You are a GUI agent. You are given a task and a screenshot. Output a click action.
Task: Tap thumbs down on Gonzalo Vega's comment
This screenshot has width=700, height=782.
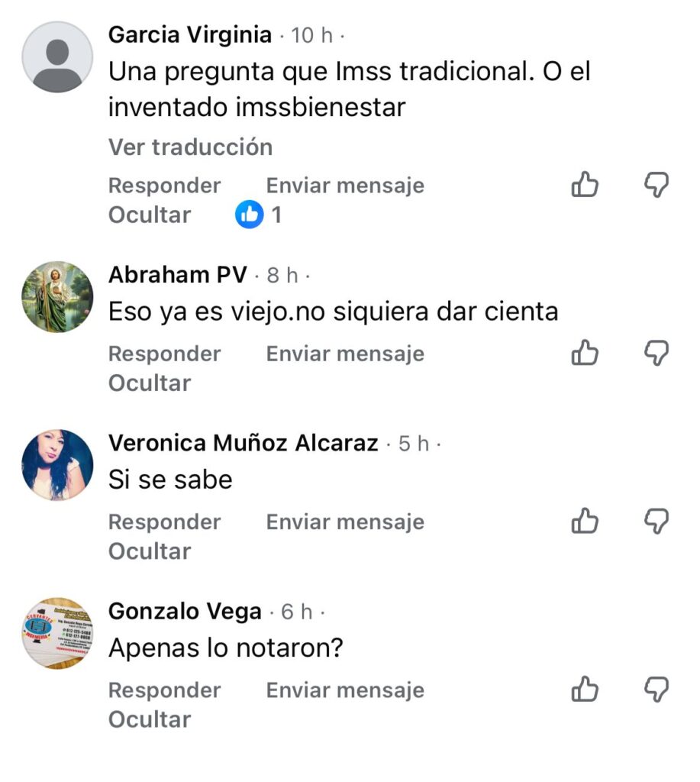(656, 690)
